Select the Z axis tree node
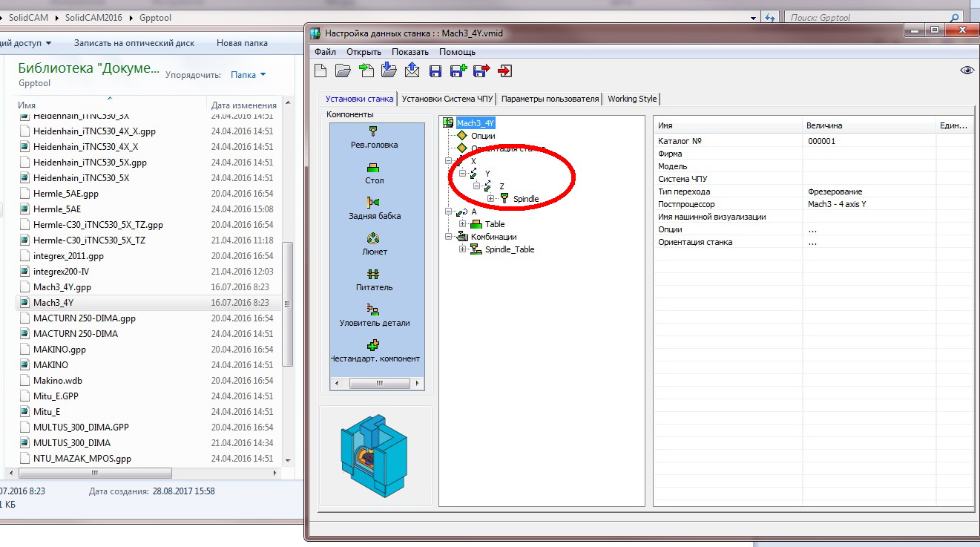 click(502, 186)
